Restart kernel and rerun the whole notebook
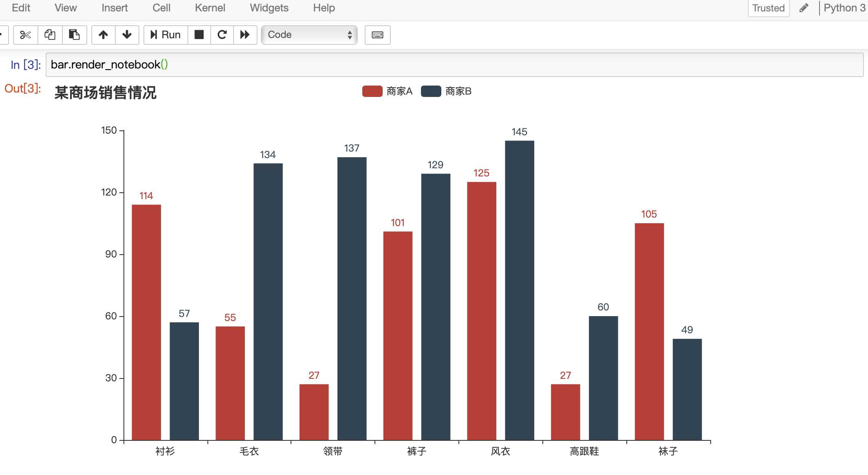This screenshot has width=868, height=475. coord(245,35)
